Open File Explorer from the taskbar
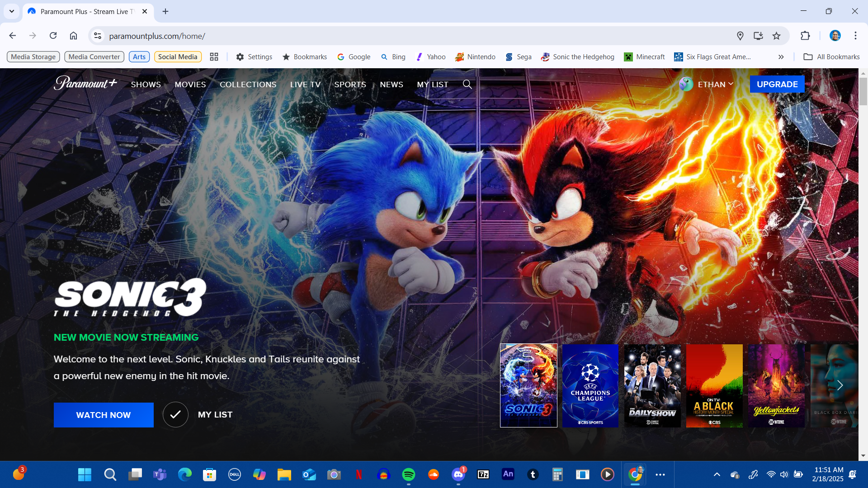The image size is (868, 488). click(284, 474)
